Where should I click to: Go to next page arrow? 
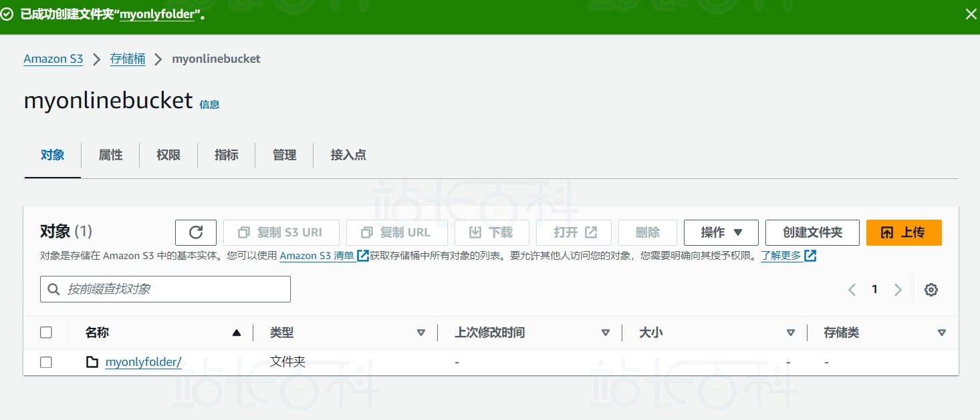click(x=898, y=290)
